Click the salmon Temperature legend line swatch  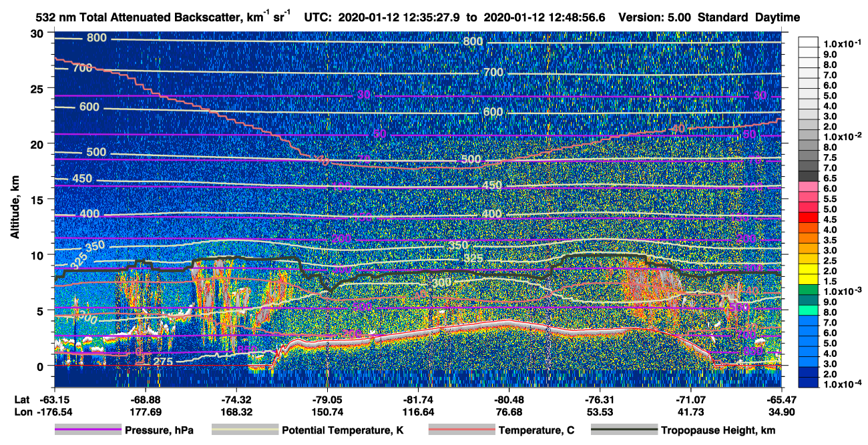click(x=461, y=430)
